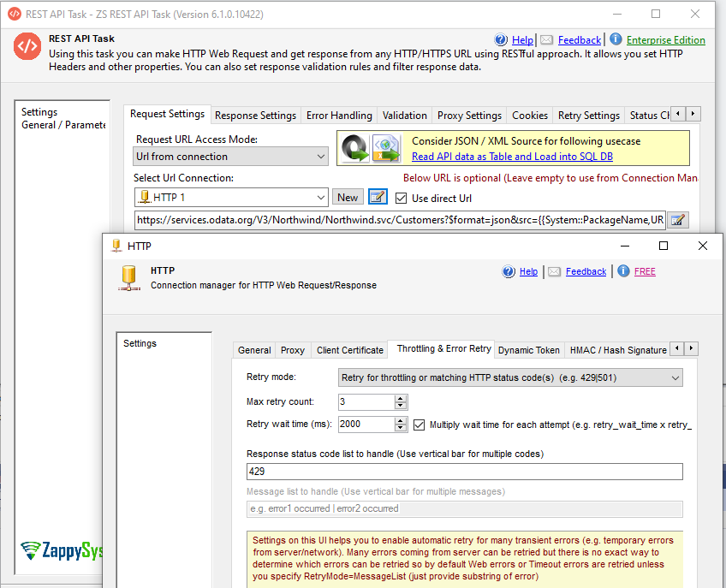
Task: Click the HTTP connection manager database icon
Action: pyautogui.click(x=130, y=277)
